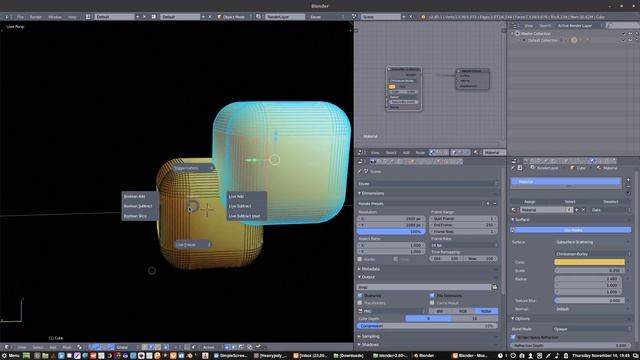
Task: Open the File menu in the top bar
Action: (x=20, y=17)
